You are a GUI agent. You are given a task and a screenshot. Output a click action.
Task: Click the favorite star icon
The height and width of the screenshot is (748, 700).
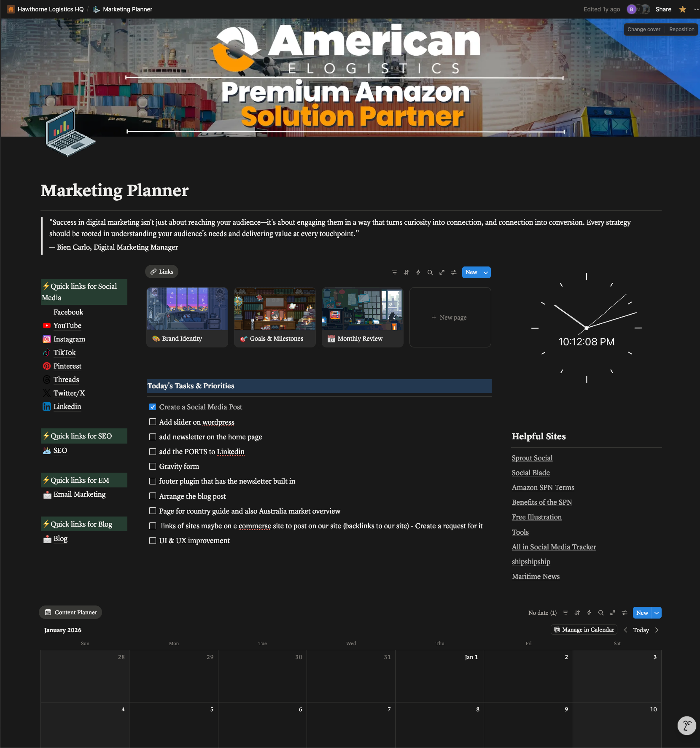point(682,9)
